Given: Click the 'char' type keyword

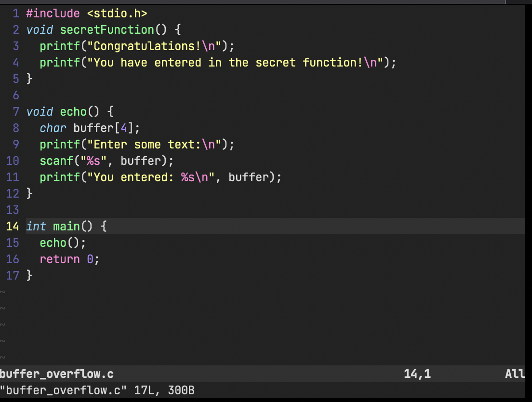Looking at the screenshot, I should tap(53, 128).
